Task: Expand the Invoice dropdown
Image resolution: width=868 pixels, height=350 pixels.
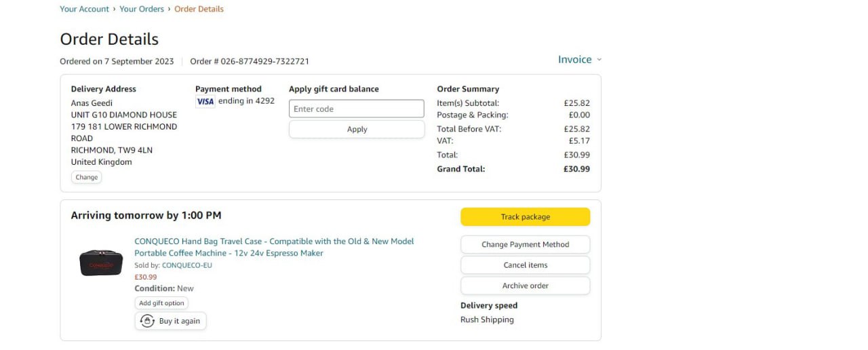Action: pyautogui.click(x=575, y=60)
